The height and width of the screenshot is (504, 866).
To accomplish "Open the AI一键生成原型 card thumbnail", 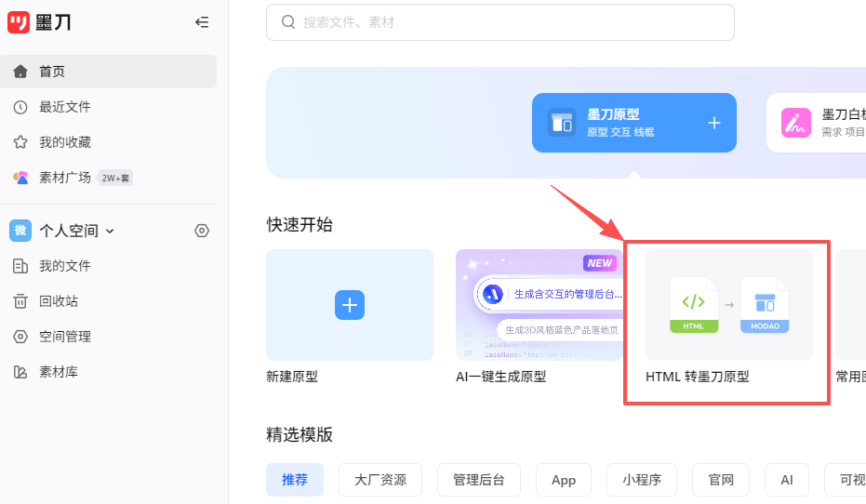I will [540, 305].
